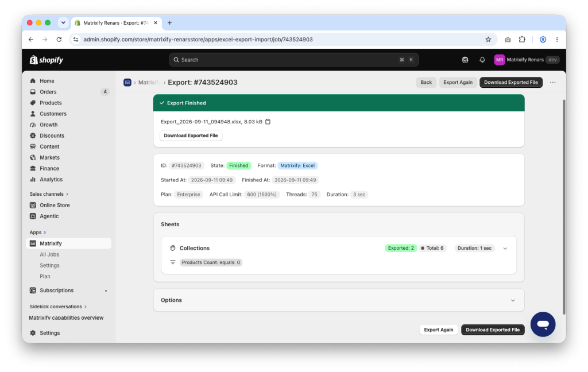Click the Settings gear icon
This screenshot has height=372, width=588.
point(33,333)
